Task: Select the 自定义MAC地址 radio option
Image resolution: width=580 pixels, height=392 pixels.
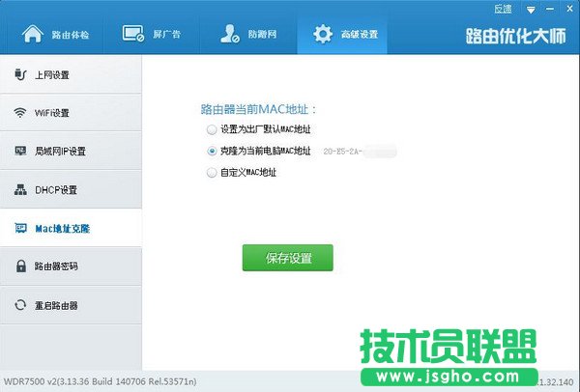Action: (212, 172)
